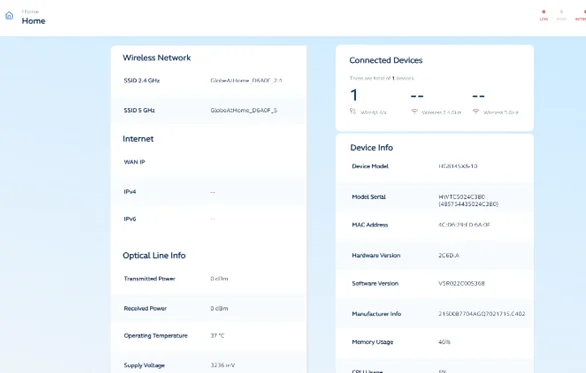The width and height of the screenshot is (586, 373).
Task: Select the hardware version value 2C6D.A
Action: click(448, 255)
